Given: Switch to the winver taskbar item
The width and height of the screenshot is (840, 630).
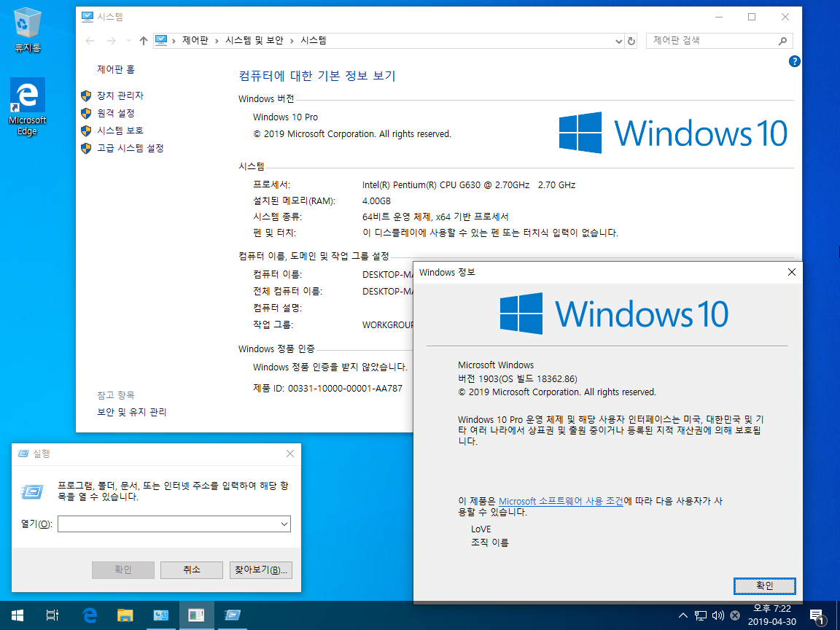Looking at the screenshot, I should tap(196, 615).
